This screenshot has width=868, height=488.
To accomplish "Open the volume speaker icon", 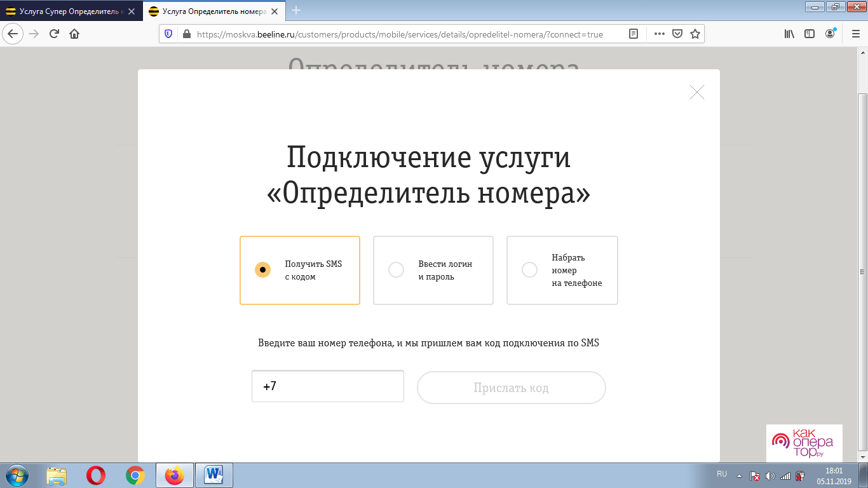I will tap(770, 475).
